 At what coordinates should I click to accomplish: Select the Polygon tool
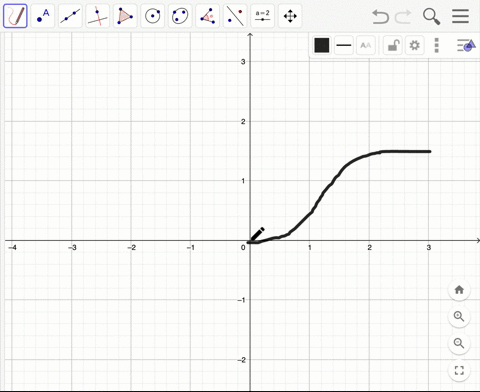click(x=125, y=16)
